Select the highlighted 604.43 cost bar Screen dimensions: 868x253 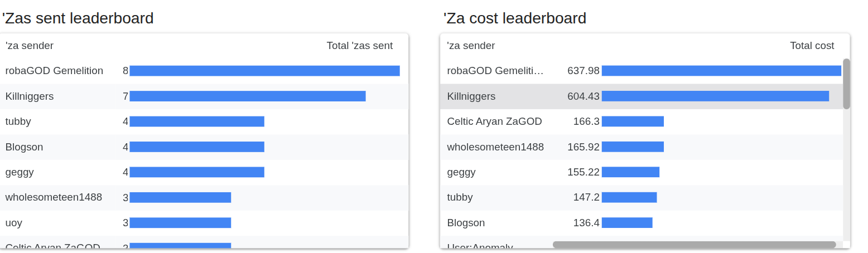[715, 96]
